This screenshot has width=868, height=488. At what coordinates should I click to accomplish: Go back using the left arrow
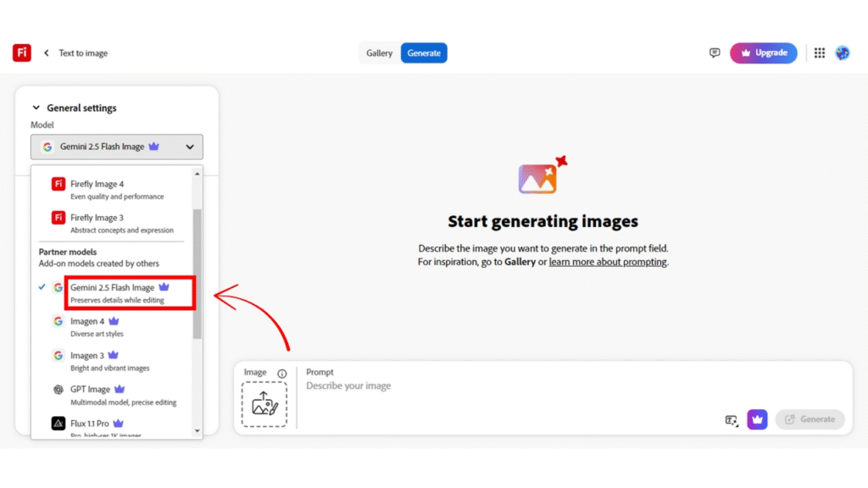coord(47,53)
